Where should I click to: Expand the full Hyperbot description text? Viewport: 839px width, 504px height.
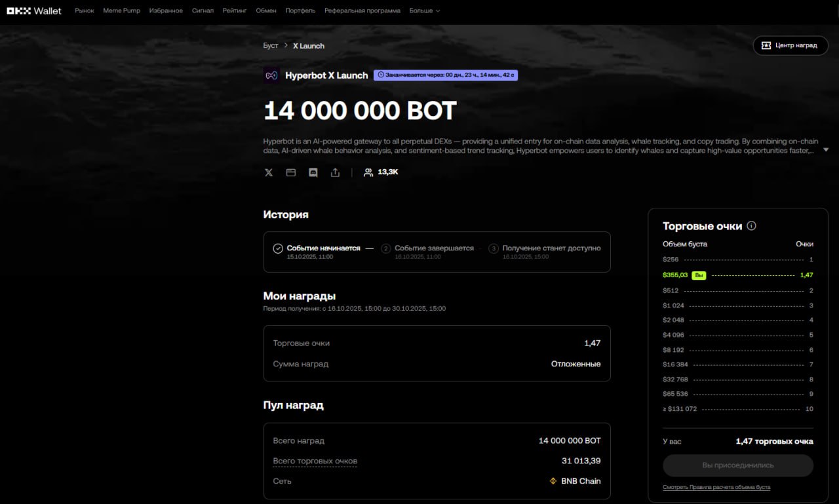pos(825,150)
